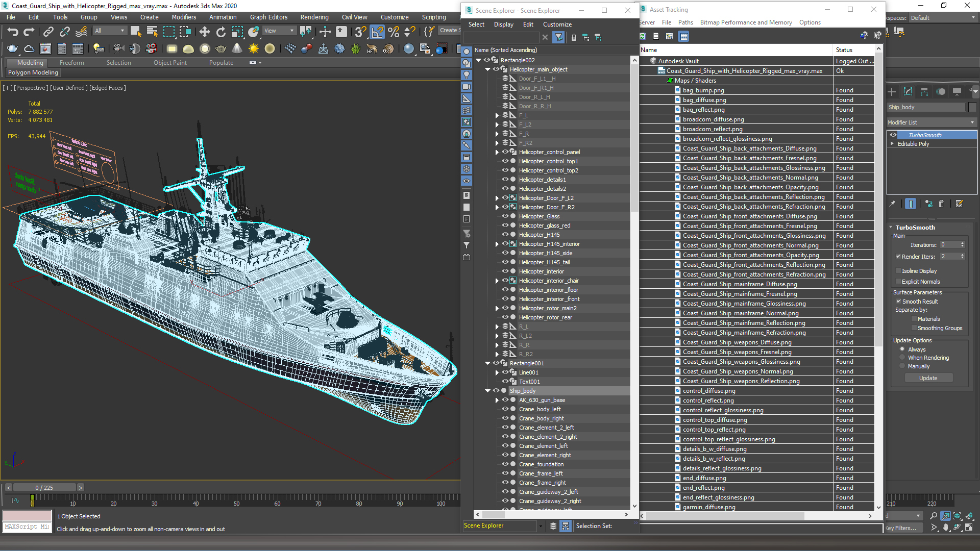Click the Ship_body object color swatch
980x551 pixels.
tap(972, 107)
